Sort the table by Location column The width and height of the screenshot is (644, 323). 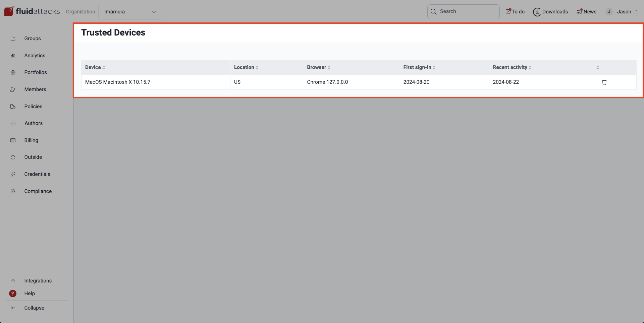pyautogui.click(x=246, y=67)
